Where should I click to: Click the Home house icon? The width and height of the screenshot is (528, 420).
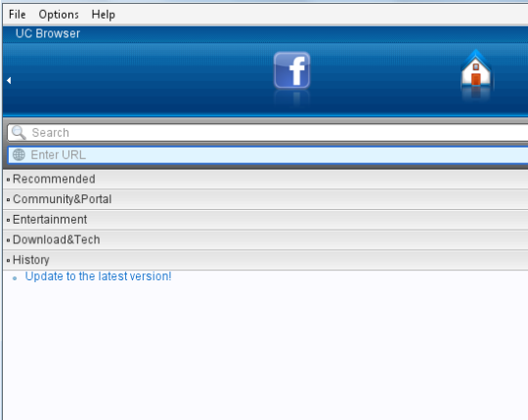[x=476, y=70]
